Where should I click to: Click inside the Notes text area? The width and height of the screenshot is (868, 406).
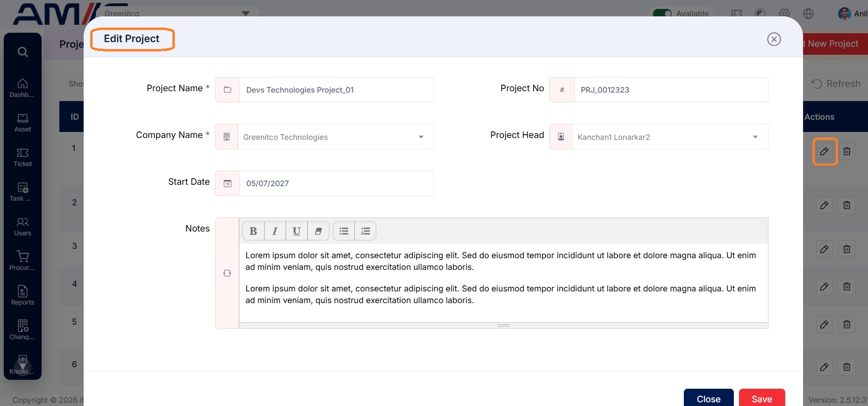[x=503, y=283]
